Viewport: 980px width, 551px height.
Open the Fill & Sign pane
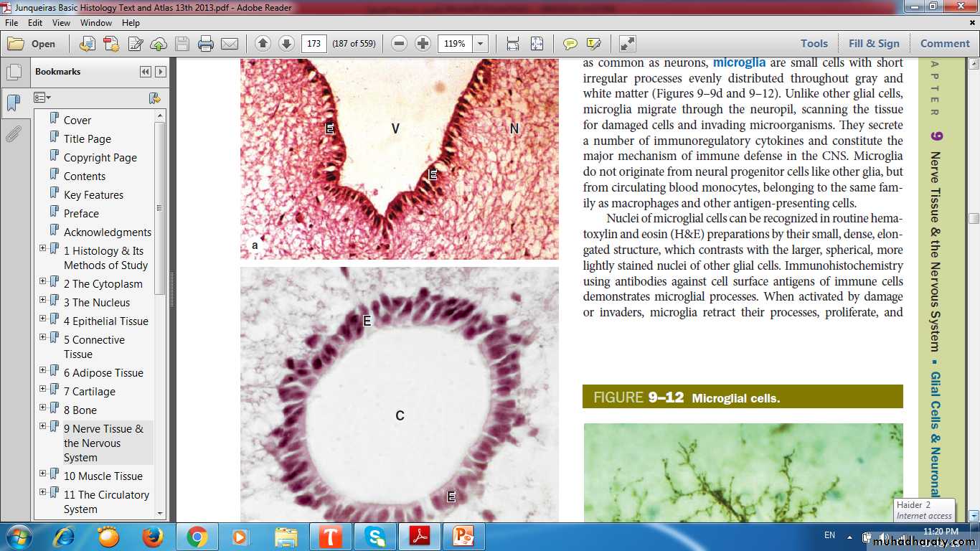tap(873, 44)
